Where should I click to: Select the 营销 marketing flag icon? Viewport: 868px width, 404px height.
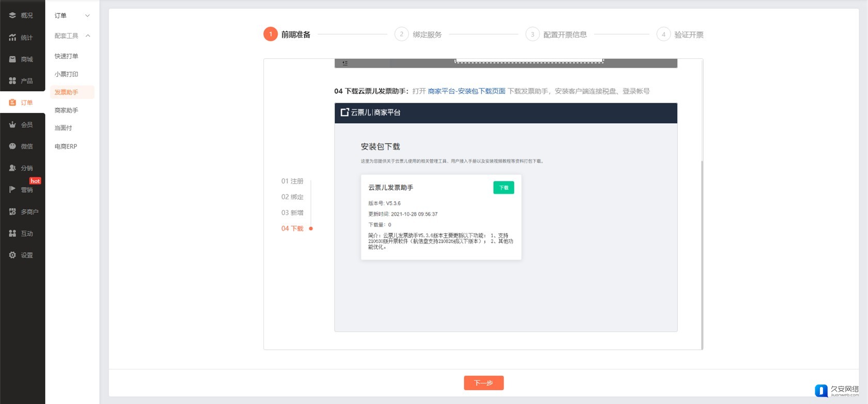coord(12,189)
